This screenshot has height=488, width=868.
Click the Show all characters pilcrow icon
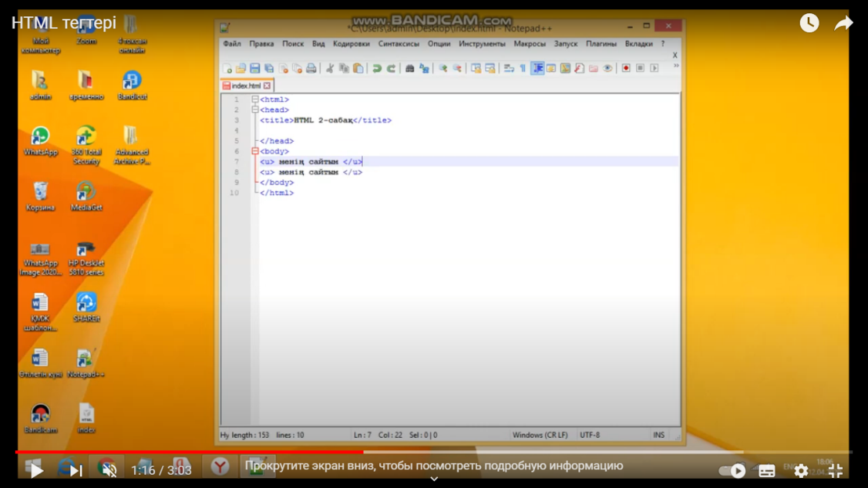click(523, 69)
